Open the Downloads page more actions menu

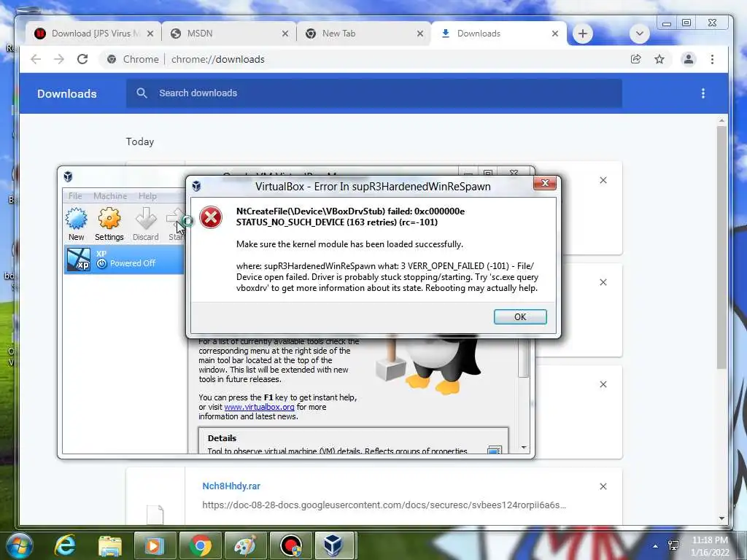(703, 93)
